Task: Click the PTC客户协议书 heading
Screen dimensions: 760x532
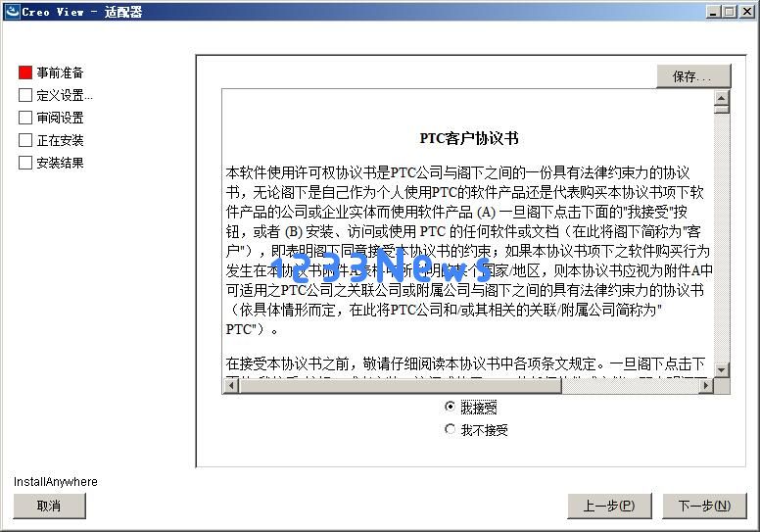Action: coord(469,138)
